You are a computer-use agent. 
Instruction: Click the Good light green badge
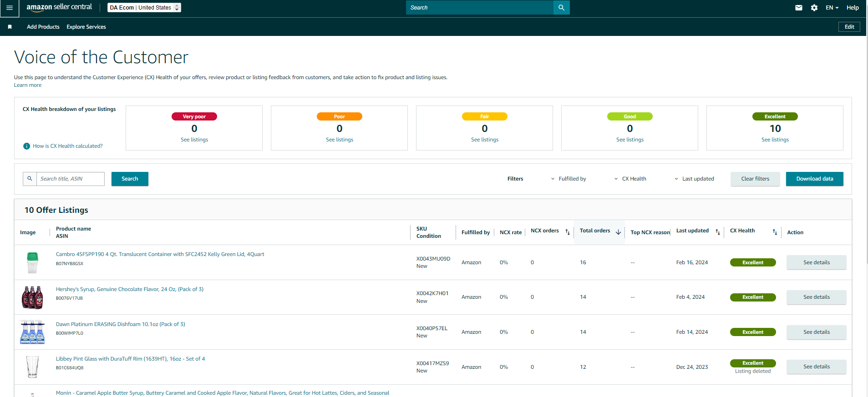tap(630, 116)
